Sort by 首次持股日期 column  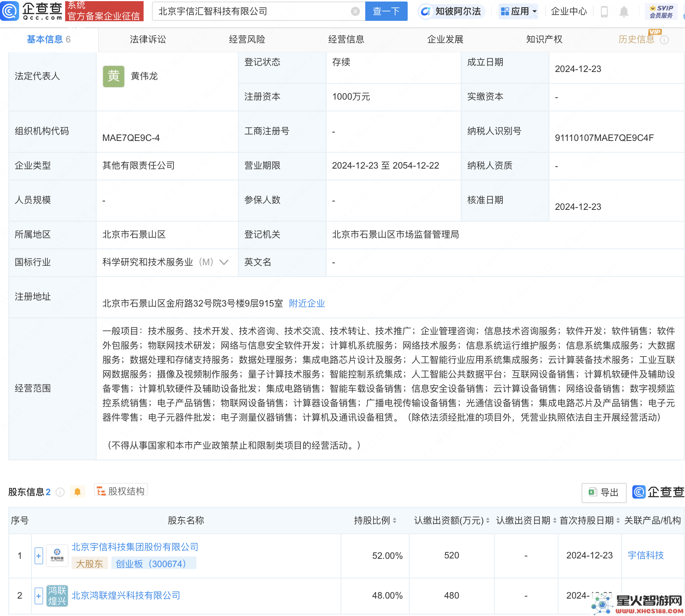coord(618,521)
